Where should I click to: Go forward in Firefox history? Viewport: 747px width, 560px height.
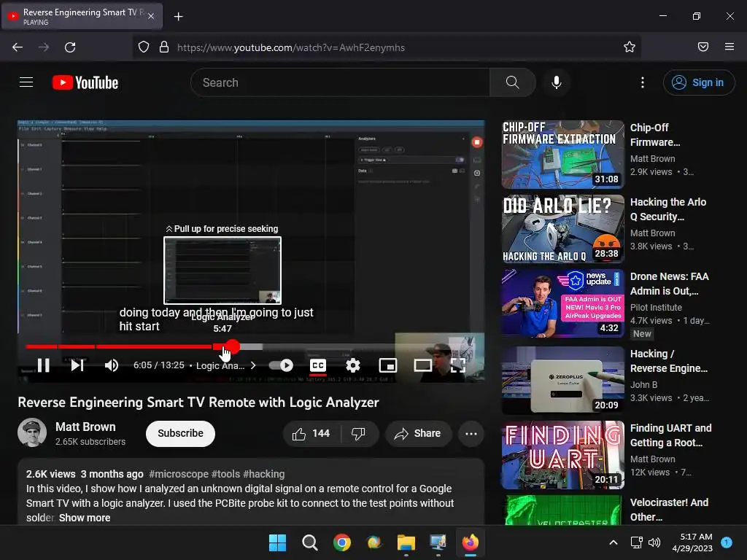44,47
